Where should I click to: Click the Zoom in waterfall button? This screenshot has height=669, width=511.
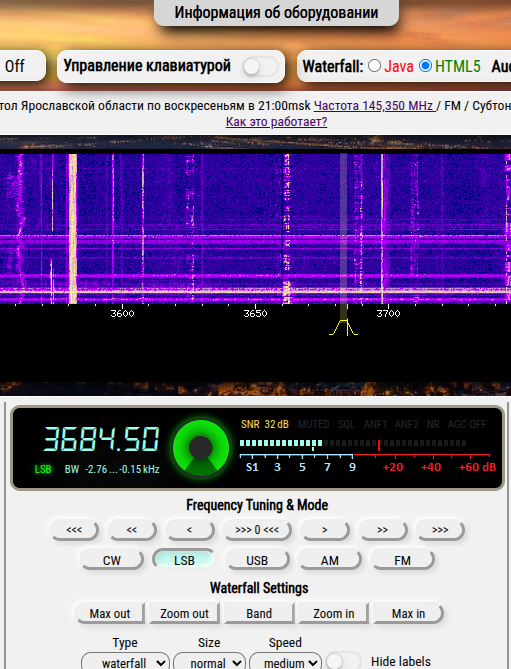coord(334,614)
